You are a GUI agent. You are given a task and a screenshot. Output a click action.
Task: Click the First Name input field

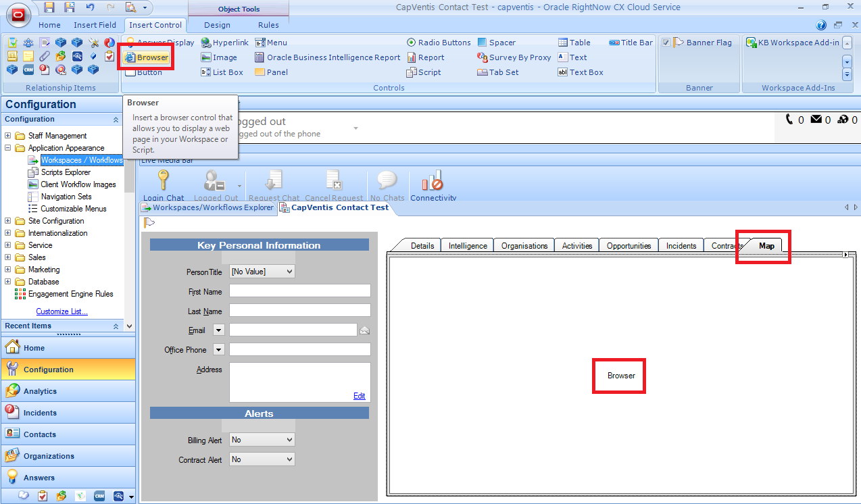[299, 291]
